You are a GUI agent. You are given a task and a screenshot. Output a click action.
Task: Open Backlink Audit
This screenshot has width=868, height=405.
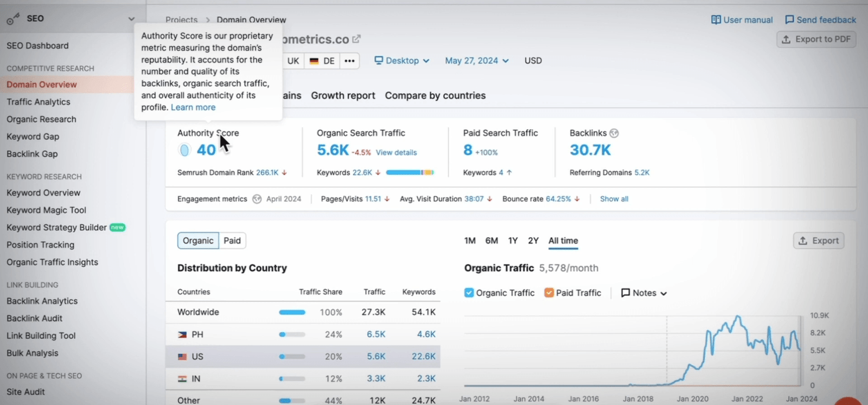[34, 319]
